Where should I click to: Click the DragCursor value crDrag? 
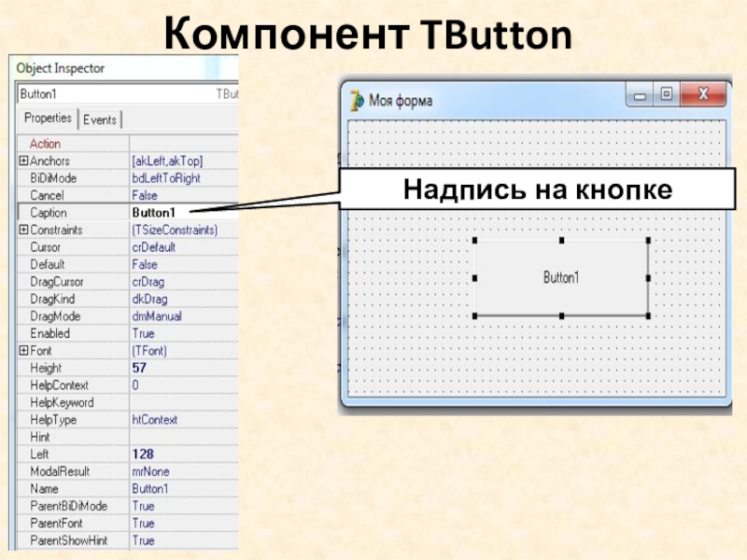coord(148,282)
